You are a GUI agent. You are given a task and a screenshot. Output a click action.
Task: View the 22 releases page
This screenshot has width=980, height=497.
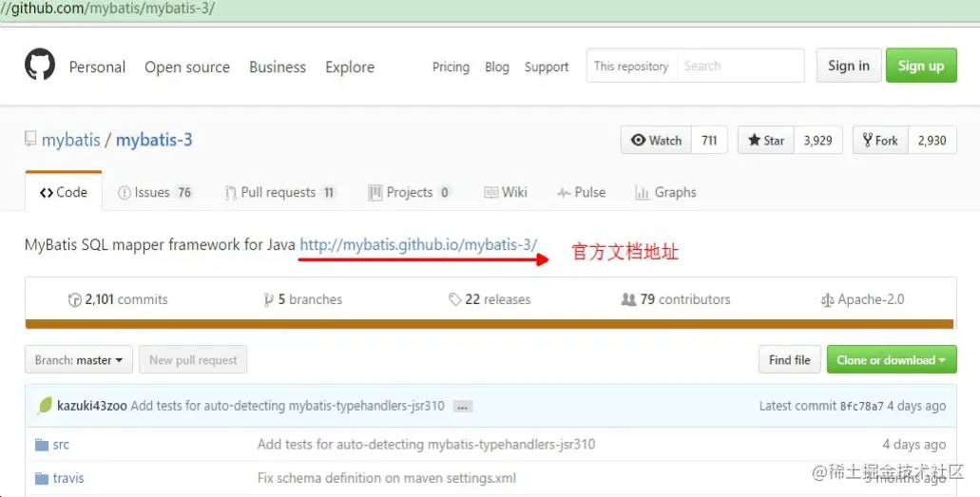pyautogui.click(x=490, y=299)
